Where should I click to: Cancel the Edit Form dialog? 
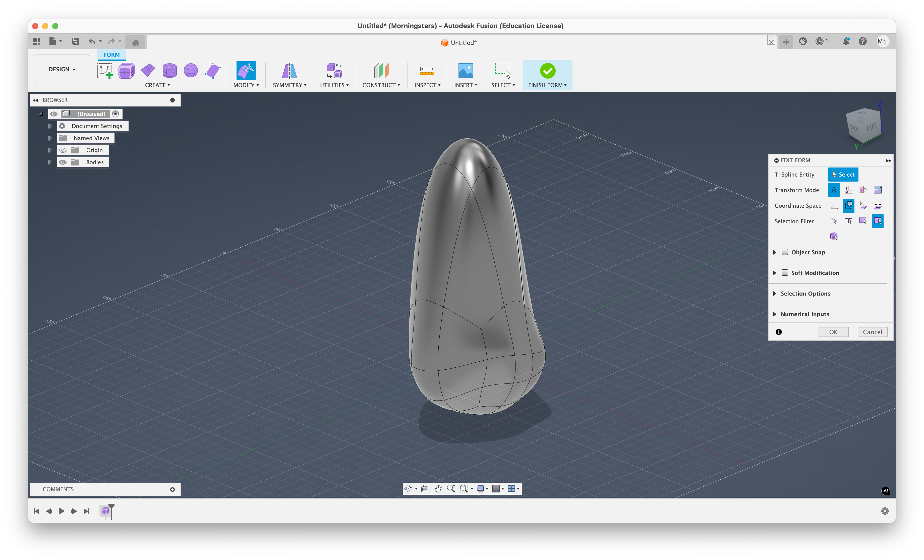(x=872, y=332)
